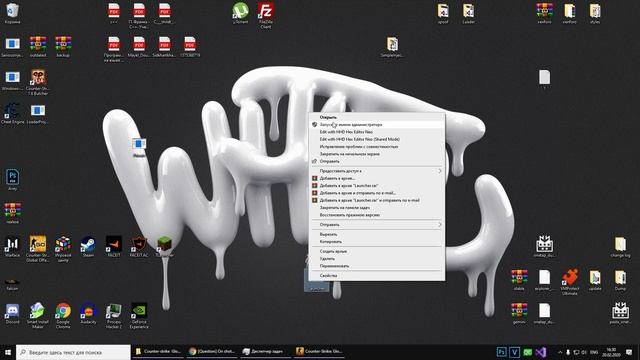Choose 'Копировать' in the context menu
Screen dimensions: 640x360
click(377, 242)
